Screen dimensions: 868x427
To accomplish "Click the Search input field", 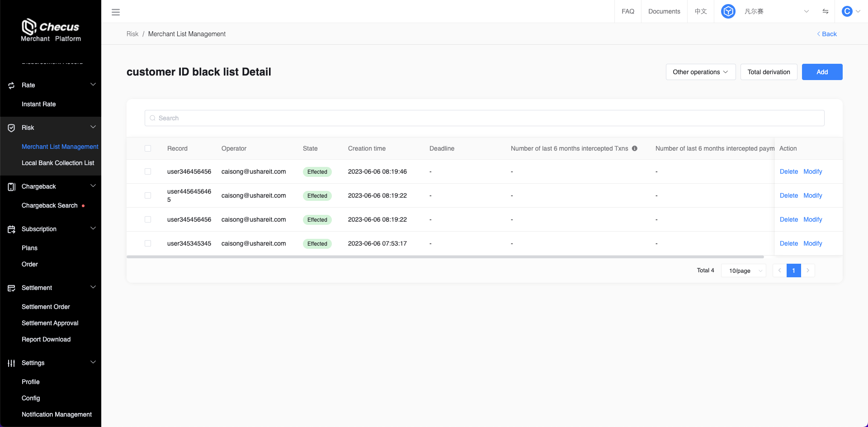I will coord(484,118).
